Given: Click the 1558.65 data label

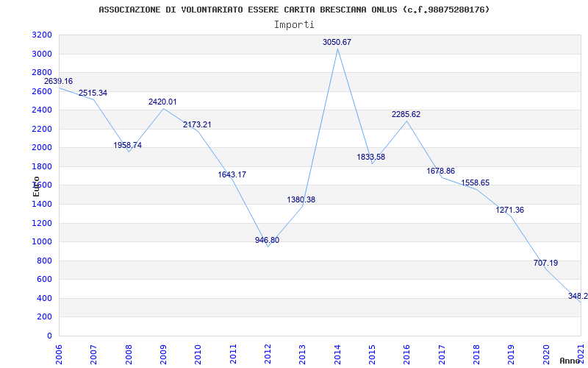Looking at the screenshot, I should [x=475, y=183].
